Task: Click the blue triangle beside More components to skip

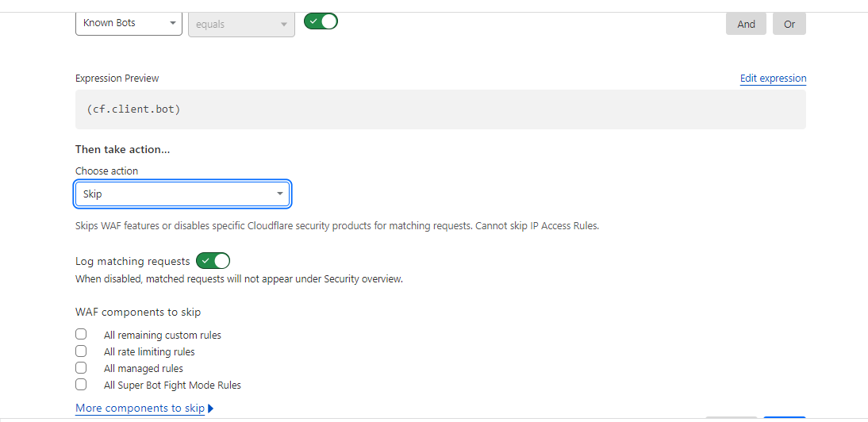Action: pyautogui.click(x=211, y=409)
